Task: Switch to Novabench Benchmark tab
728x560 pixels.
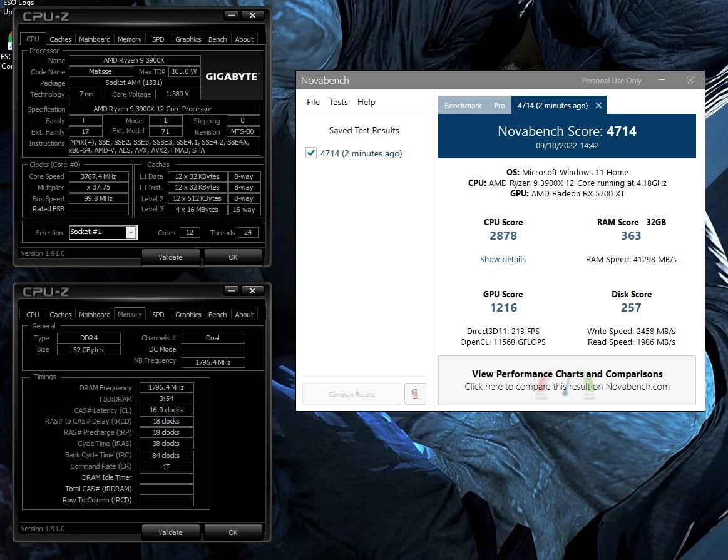Action: click(463, 106)
